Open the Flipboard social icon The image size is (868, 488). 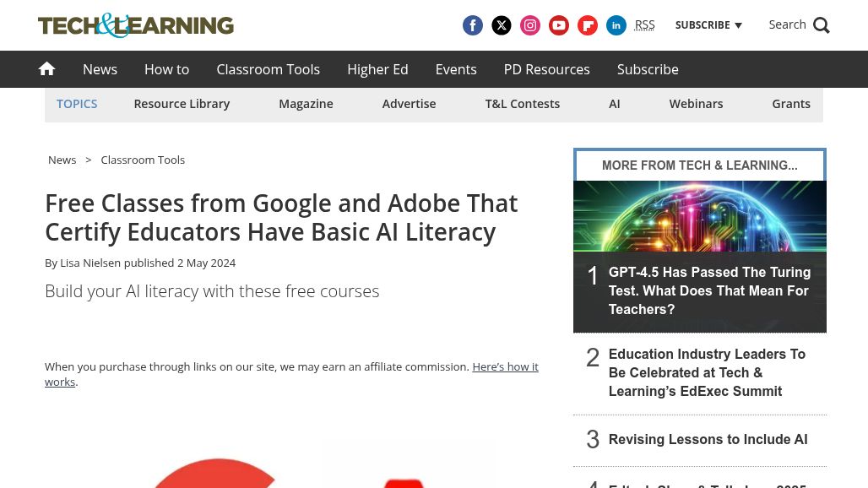click(588, 25)
